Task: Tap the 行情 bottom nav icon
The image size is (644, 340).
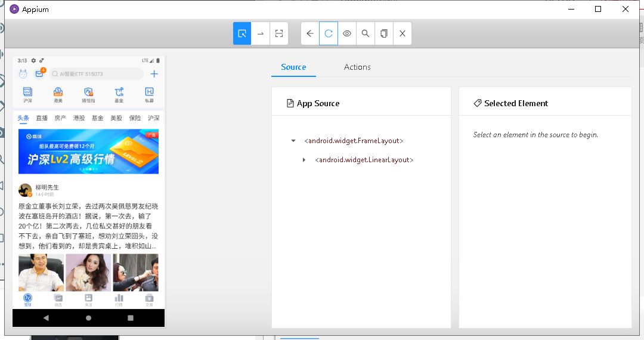Action: [x=119, y=300]
